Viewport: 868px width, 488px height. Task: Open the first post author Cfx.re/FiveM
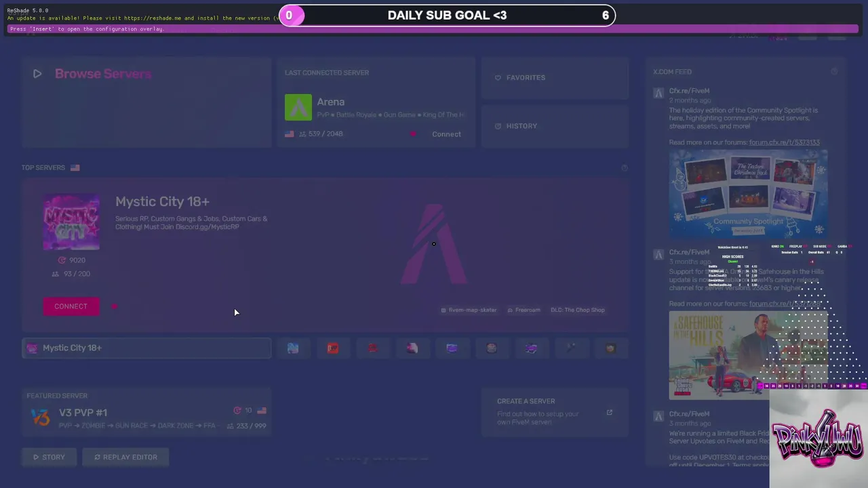pos(690,91)
